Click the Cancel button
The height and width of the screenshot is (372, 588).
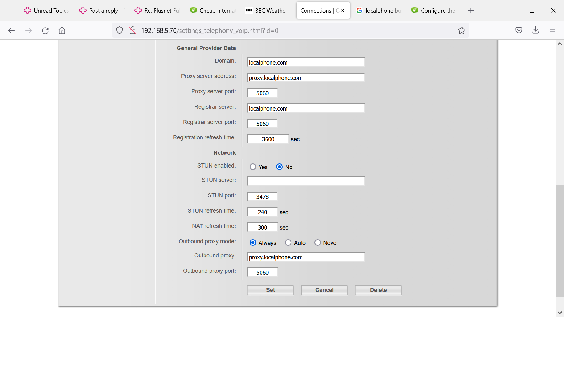[324, 290]
